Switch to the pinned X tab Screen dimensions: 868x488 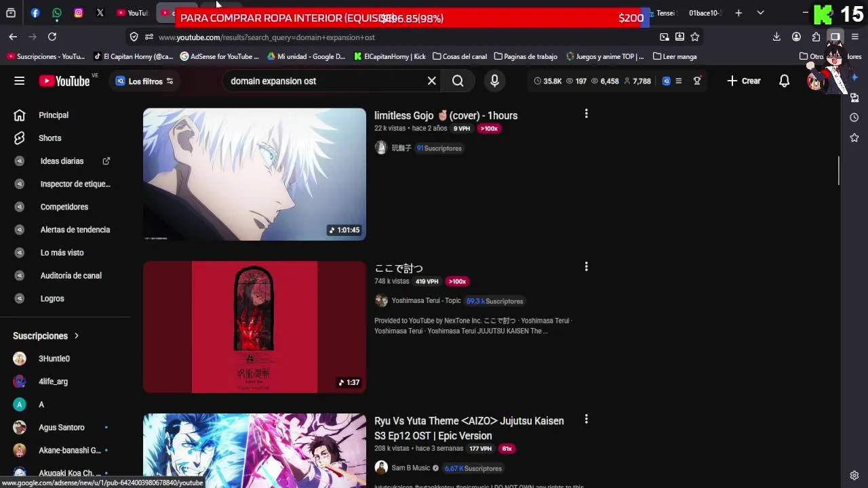point(100,13)
